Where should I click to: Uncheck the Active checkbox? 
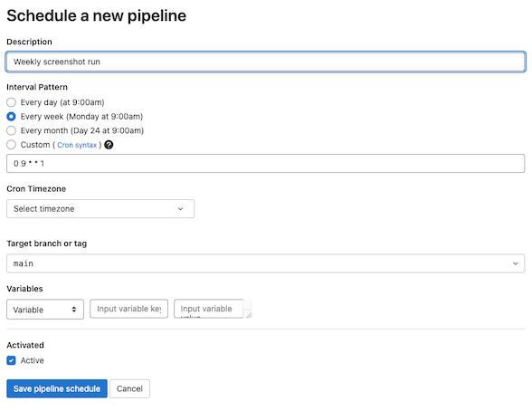[x=11, y=360]
